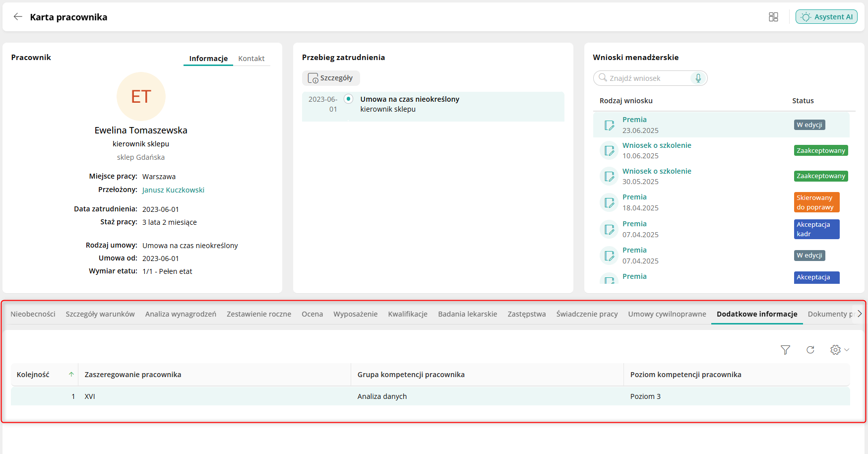This screenshot has width=868, height=454.
Task: Launch the Asystent AI button
Action: click(826, 17)
